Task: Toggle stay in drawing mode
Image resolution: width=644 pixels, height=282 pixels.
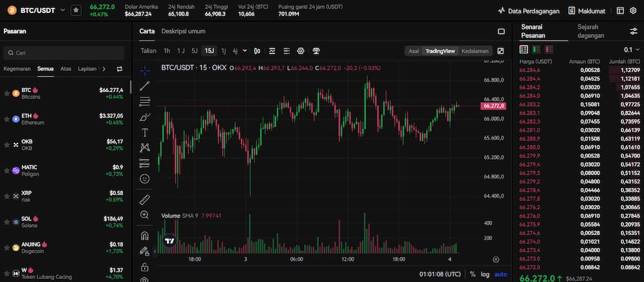Action: 144,251
